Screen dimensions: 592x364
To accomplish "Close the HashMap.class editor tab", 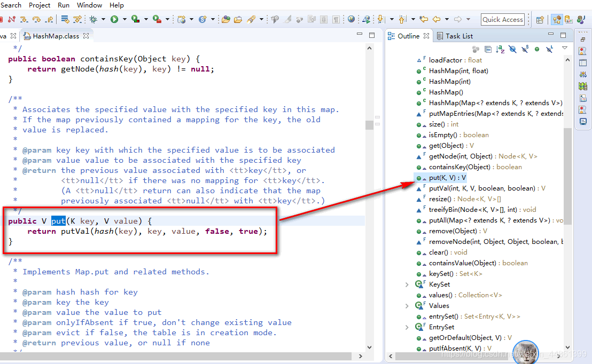I will [x=86, y=36].
